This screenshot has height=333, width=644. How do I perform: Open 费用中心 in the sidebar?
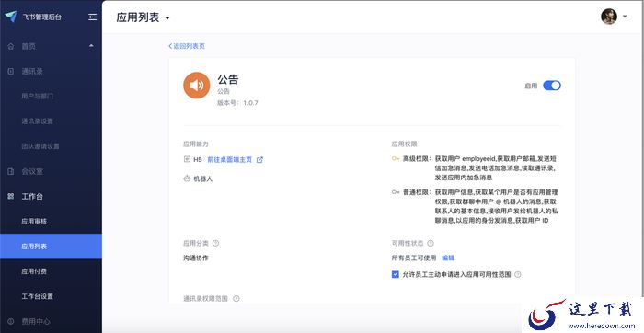point(36,322)
